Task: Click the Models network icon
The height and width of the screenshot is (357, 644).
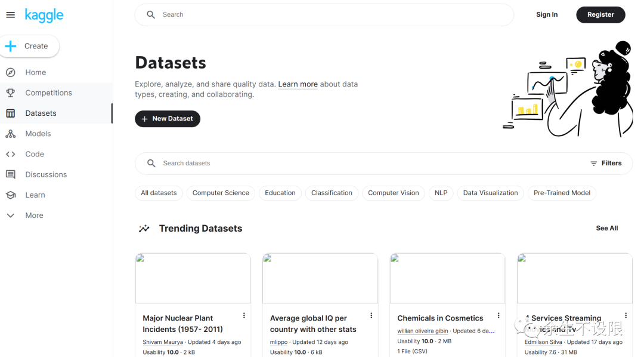Action: (x=11, y=134)
